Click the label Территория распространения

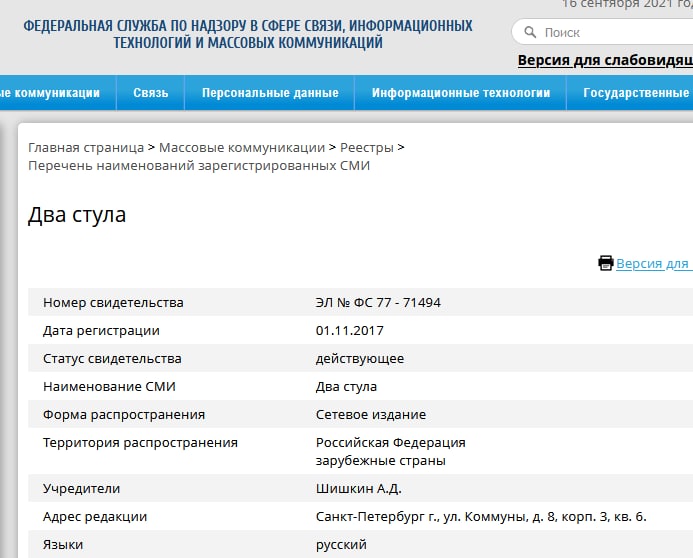pos(141,442)
